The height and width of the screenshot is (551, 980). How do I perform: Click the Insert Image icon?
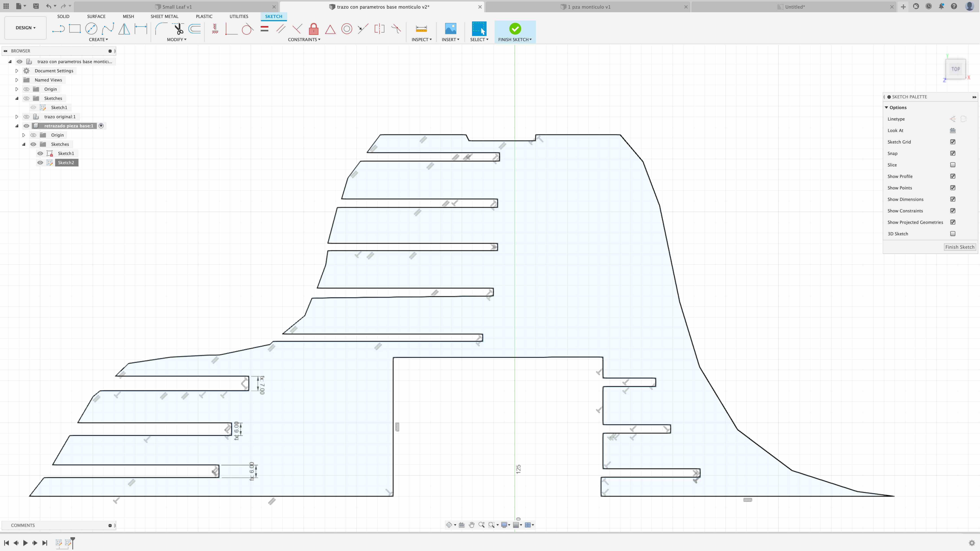click(450, 29)
